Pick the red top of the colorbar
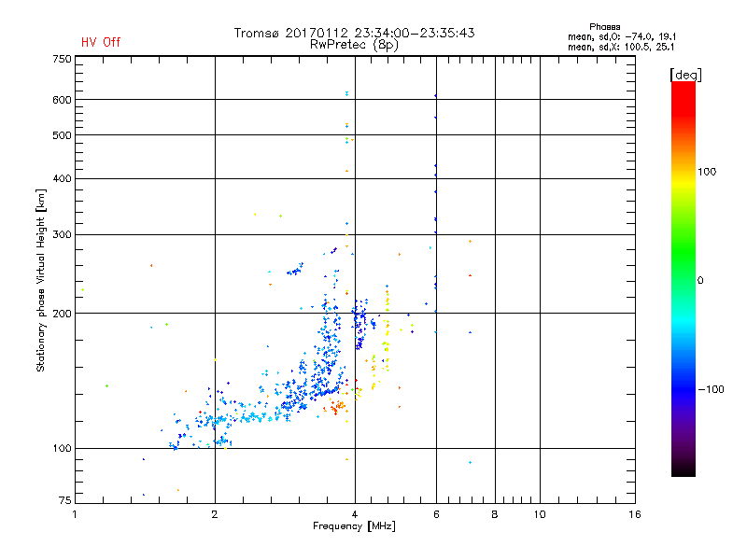The width and height of the screenshot is (747, 560). click(683, 87)
